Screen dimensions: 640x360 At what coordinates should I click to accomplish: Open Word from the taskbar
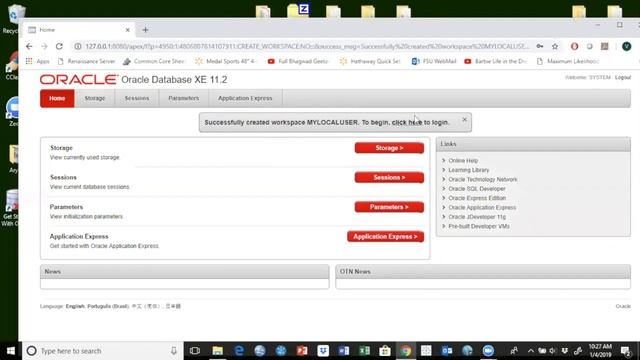pos(344,351)
